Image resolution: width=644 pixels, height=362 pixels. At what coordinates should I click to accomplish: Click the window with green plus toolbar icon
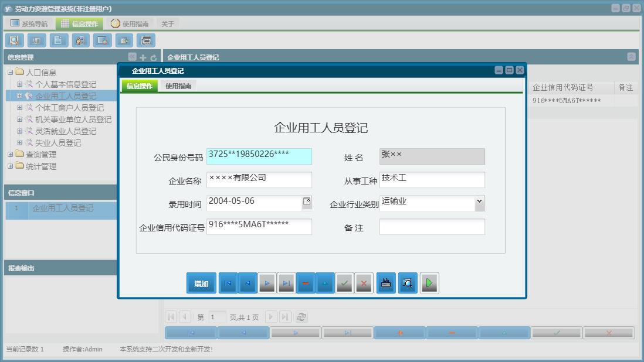pyautogui.click(x=124, y=40)
